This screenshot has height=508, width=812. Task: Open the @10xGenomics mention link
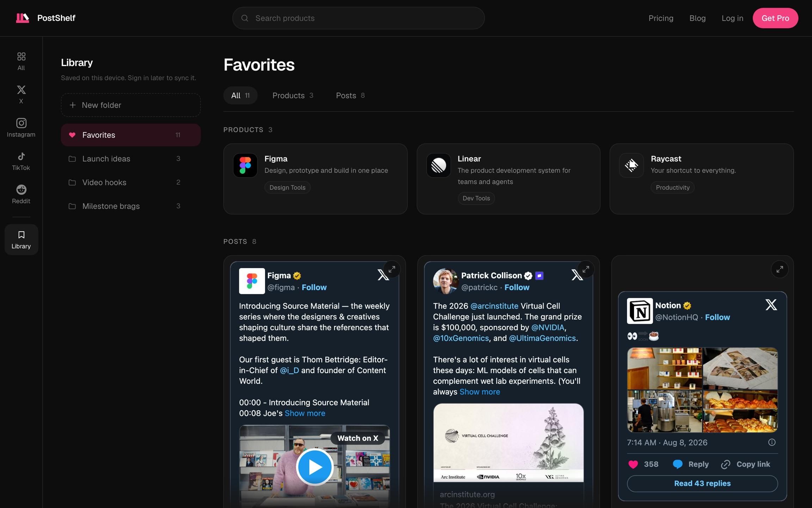pyautogui.click(x=461, y=338)
